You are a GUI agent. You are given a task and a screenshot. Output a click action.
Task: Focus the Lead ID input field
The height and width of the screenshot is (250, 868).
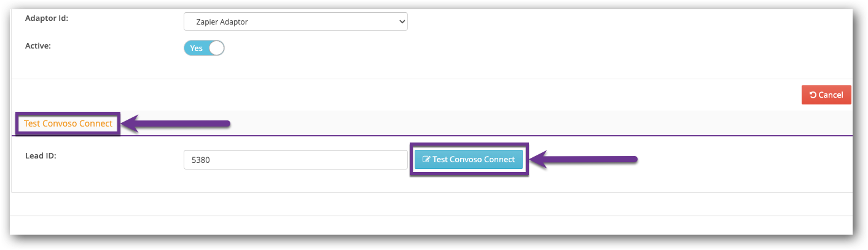point(295,160)
